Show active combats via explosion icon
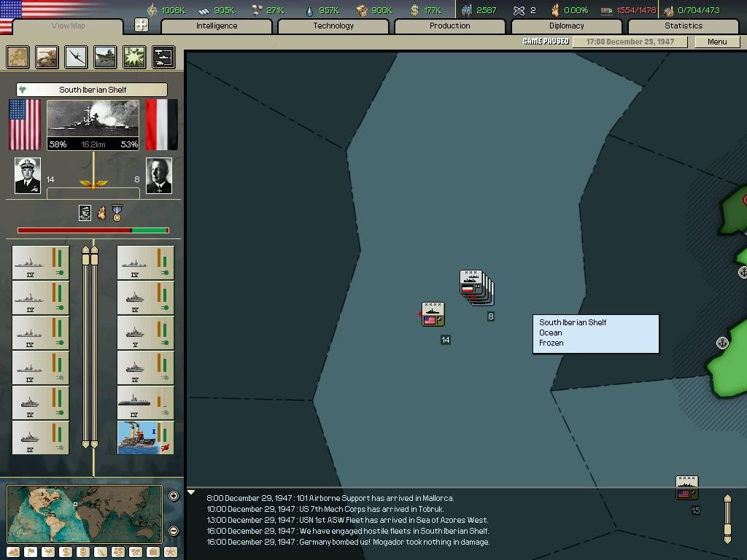Image resolution: width=747 pixels, height=560 pixels. [134, 57]
